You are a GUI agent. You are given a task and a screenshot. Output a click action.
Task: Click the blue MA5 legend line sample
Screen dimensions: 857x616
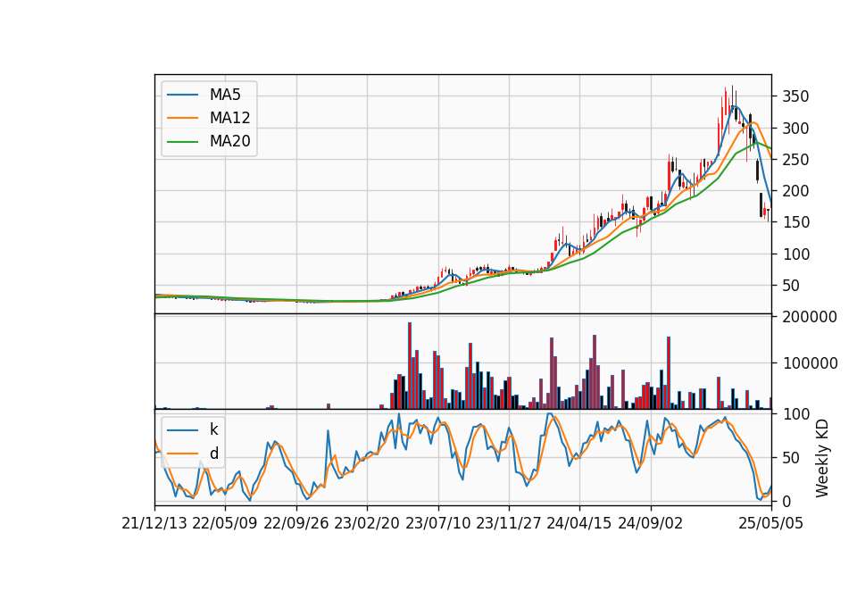coord(182,96)
